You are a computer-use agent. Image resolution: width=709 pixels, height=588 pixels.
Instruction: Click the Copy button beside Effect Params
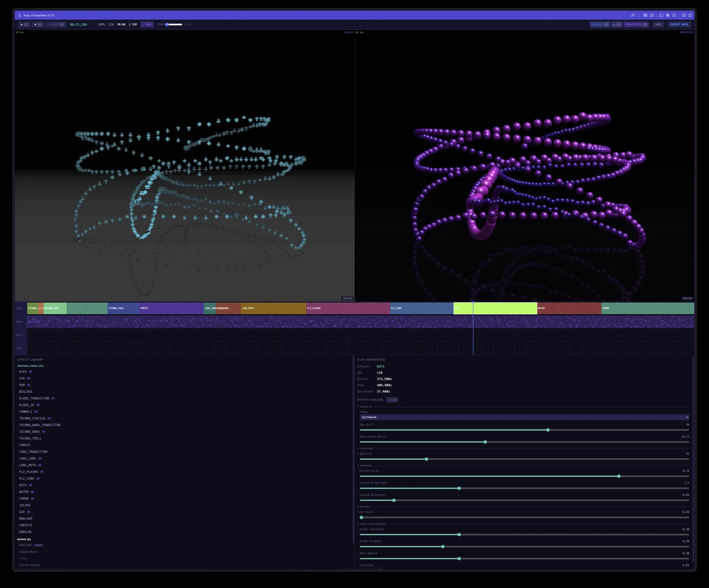click(x=392, y=400)
